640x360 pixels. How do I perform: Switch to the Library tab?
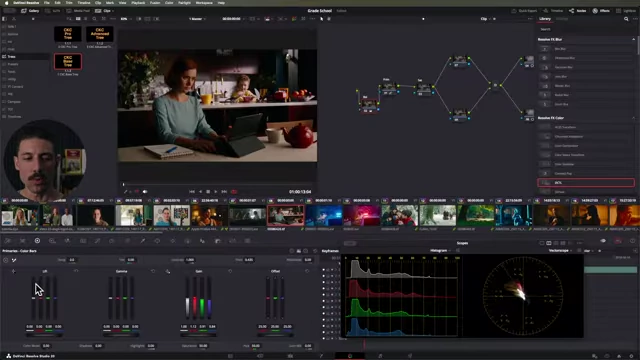545,19
